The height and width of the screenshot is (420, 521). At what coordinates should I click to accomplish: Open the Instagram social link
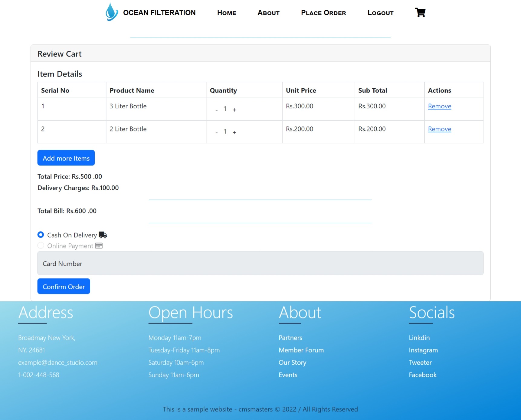pyautogui.click(x=423, y=350)
